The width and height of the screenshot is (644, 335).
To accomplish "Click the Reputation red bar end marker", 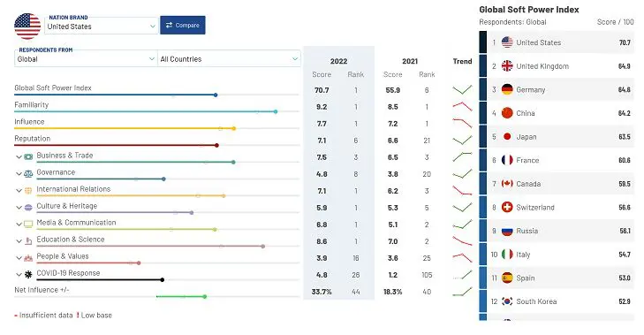I will point(216,145).
